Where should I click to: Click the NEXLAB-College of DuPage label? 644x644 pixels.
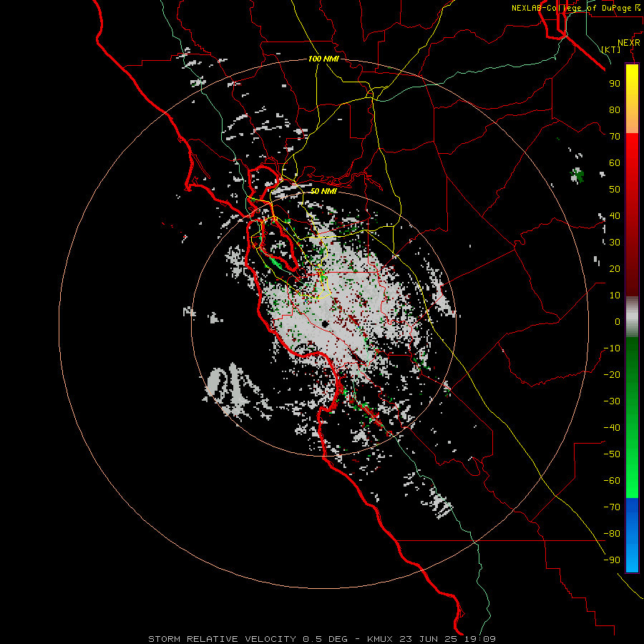pos(575,8)
